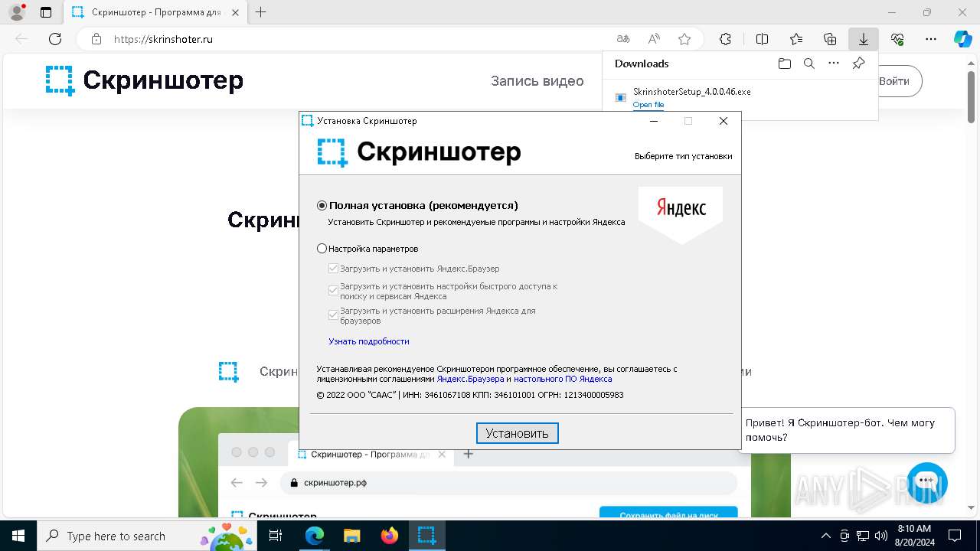This screenshot has height=551, width=980.
Task: Open Microsoft Edge from taskbar
Action: tap(315, 536)
